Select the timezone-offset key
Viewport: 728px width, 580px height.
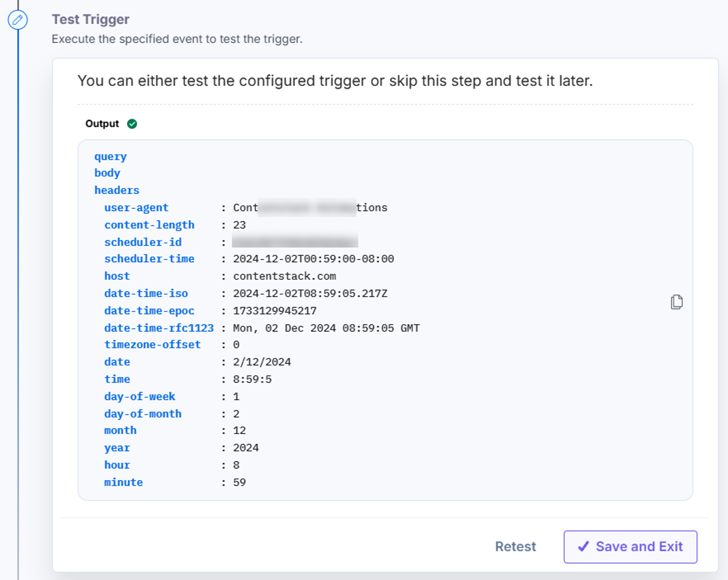coord(153,345)
